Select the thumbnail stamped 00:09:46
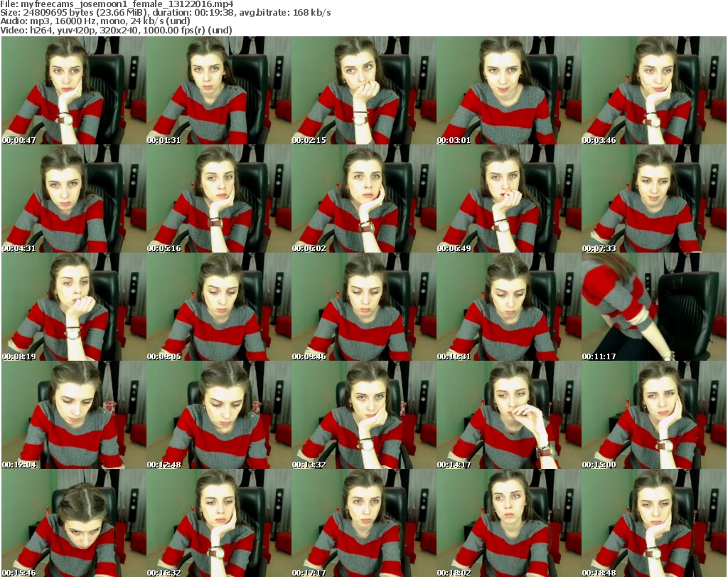Screen dimensions: 728x577 (363, 307)
